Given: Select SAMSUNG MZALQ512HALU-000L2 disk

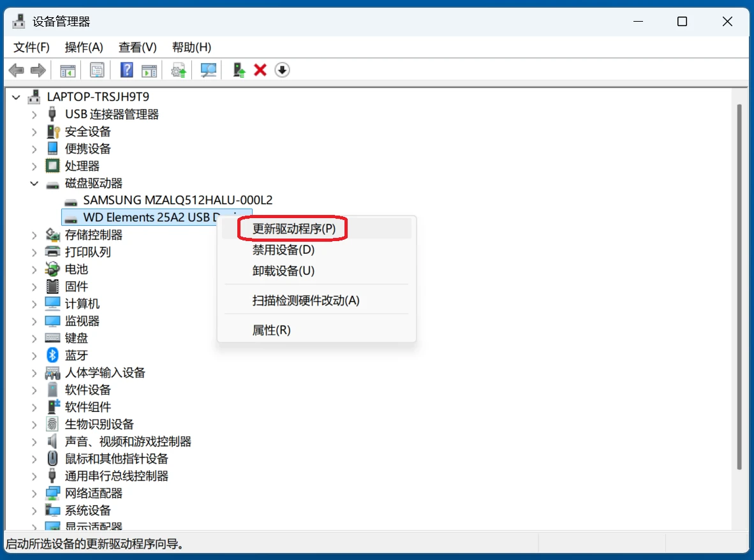Looking at the screenshot, I should click(x=178, y=200).
